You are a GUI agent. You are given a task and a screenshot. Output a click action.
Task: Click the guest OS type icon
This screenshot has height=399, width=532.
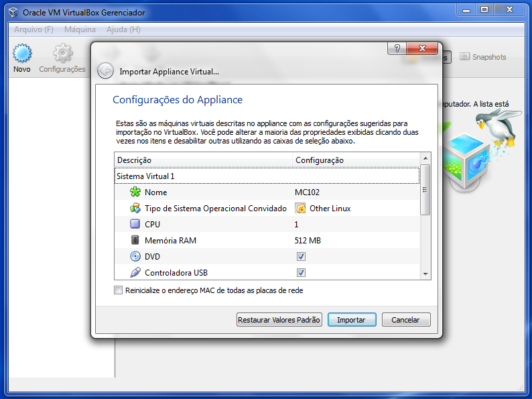[x=135, y=208]
